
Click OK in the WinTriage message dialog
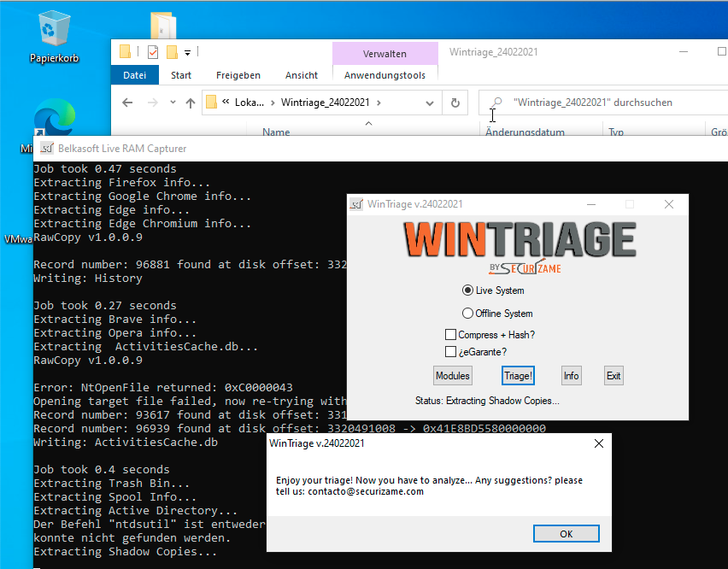point(566,534)
